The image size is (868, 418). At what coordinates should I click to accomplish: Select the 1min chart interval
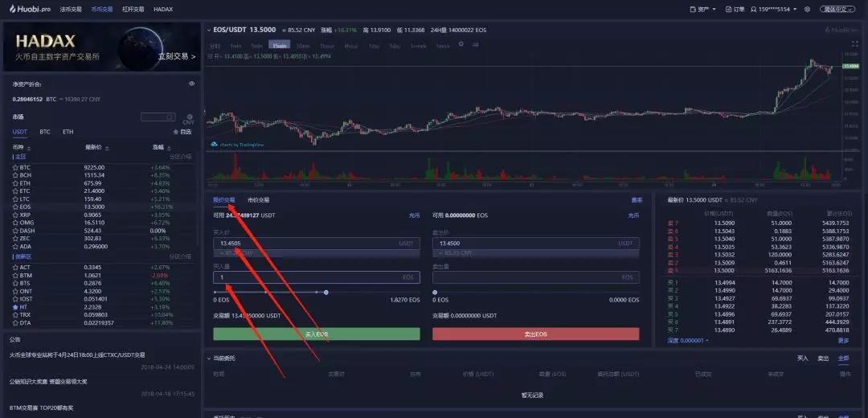click(x=235, y=46)
